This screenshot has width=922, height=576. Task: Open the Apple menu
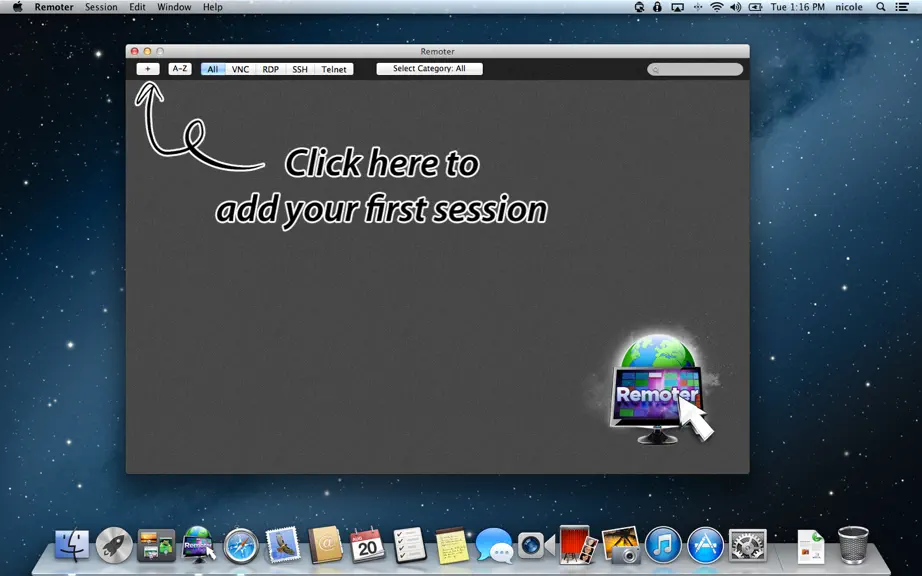click(18, 7)
